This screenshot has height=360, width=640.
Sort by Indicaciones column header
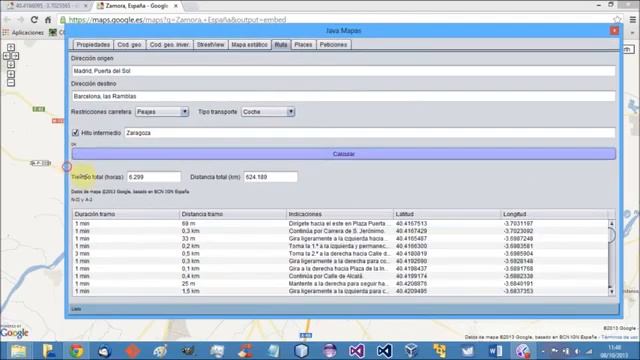[x=340, y=214]
